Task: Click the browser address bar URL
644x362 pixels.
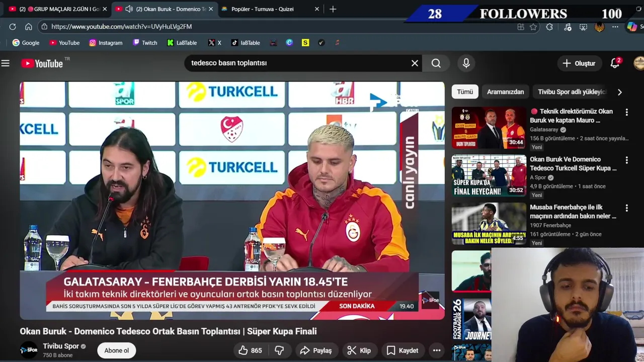Action: [x=121, y=27]
